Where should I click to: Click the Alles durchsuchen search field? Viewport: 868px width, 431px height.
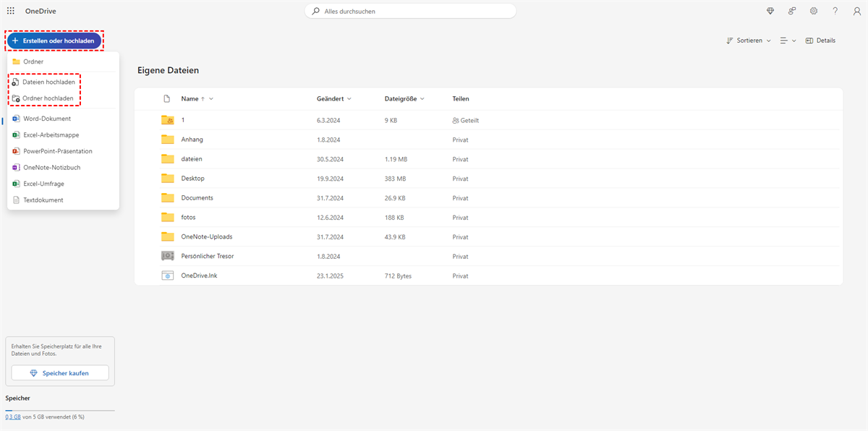[410, 11]
